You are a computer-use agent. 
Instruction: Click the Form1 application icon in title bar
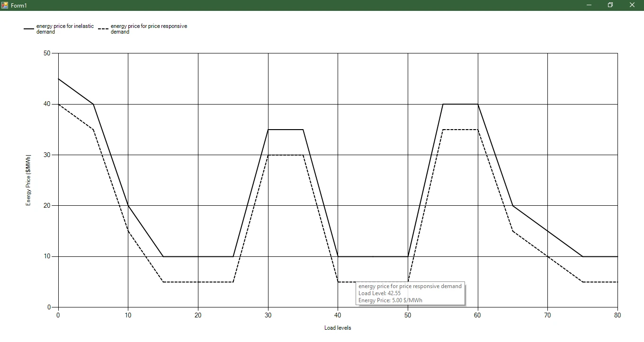(x=5, y=5)
